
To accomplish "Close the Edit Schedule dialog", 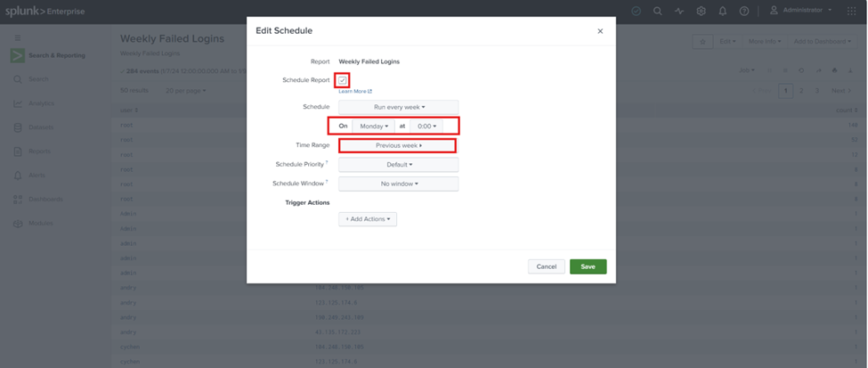I will [x=600, y=31].
